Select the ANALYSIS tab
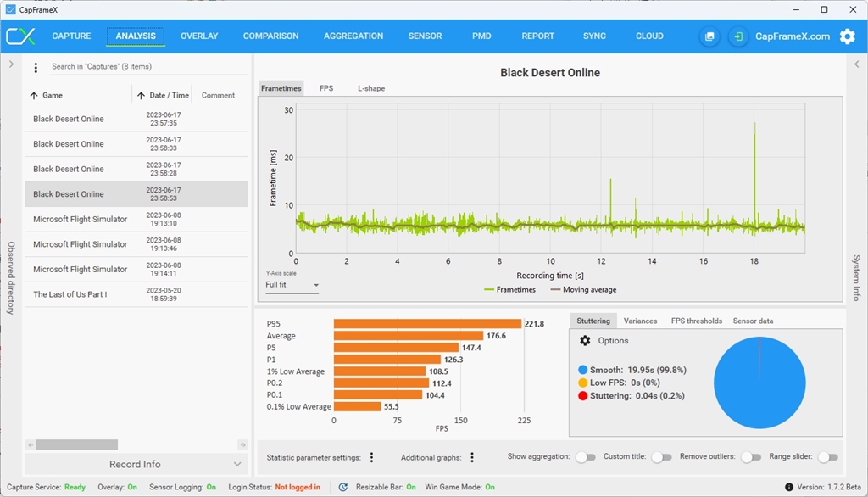This screenshot has width=868, height=497. [x=136, y=36]
